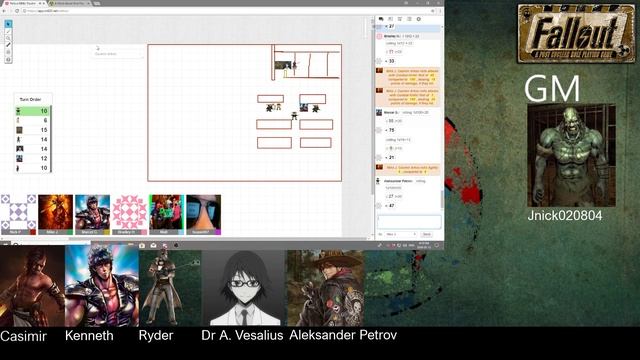Open the Windows notification center icon

[x=437, y=245]
